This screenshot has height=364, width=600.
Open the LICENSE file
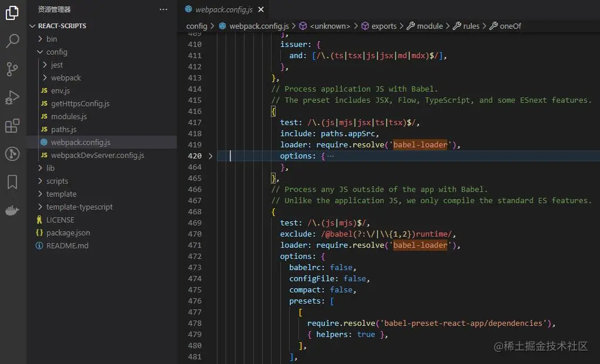tap(60, 220)
